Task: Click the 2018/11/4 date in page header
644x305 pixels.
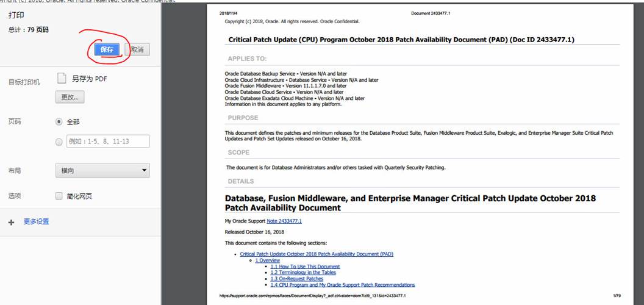Action: click(228, 13)
